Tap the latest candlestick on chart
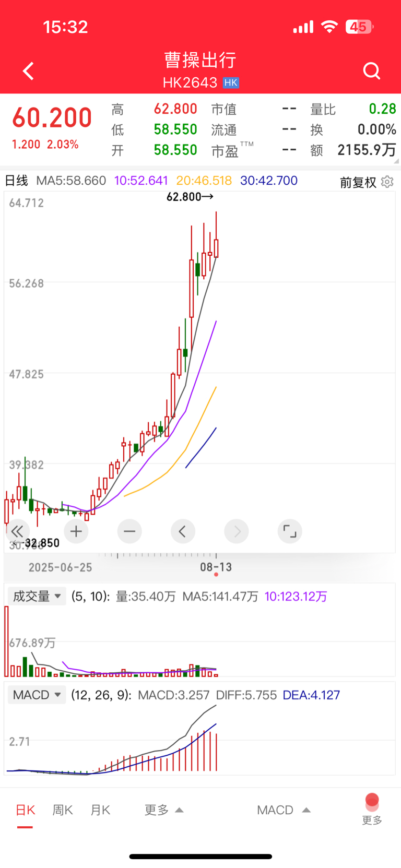Viewport: 401px width, 868px height. pyautogui.click(x=216, y=248)
